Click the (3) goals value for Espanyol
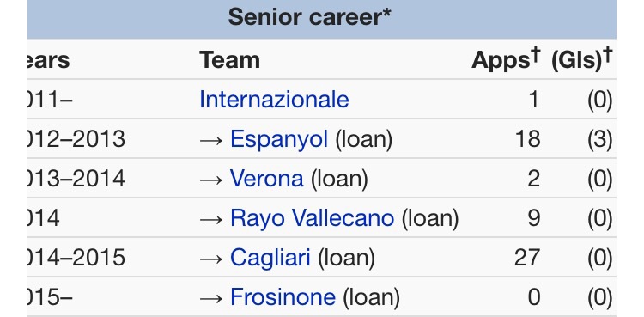This screenshot has height=317, width=644. 600,139
